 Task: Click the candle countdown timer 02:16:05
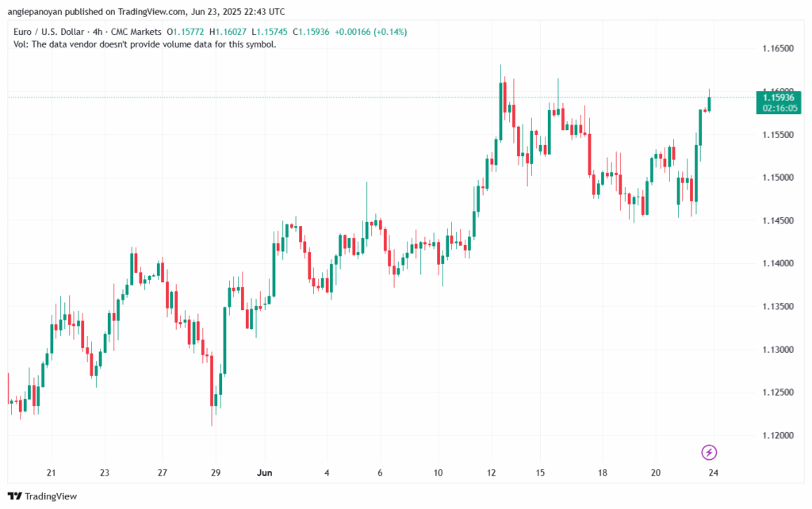point(779,108)
